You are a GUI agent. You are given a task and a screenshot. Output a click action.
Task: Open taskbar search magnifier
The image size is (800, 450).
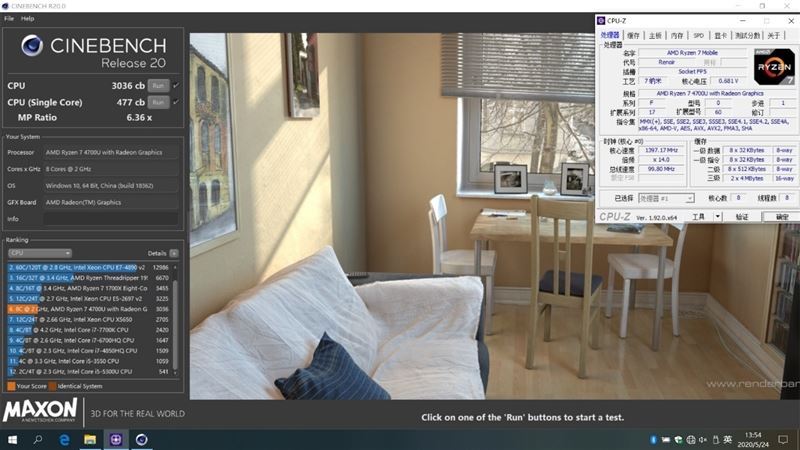38,439
